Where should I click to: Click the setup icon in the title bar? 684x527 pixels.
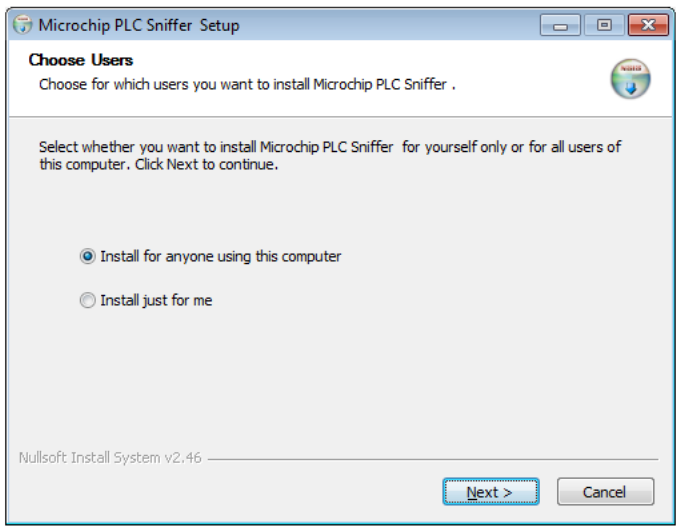click(x=22, y=25)
